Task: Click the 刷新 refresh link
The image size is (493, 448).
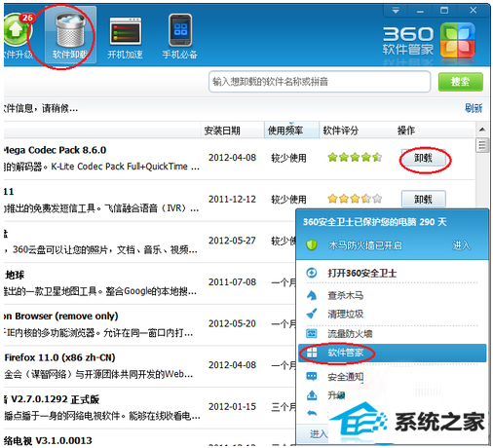Action: 474,108
